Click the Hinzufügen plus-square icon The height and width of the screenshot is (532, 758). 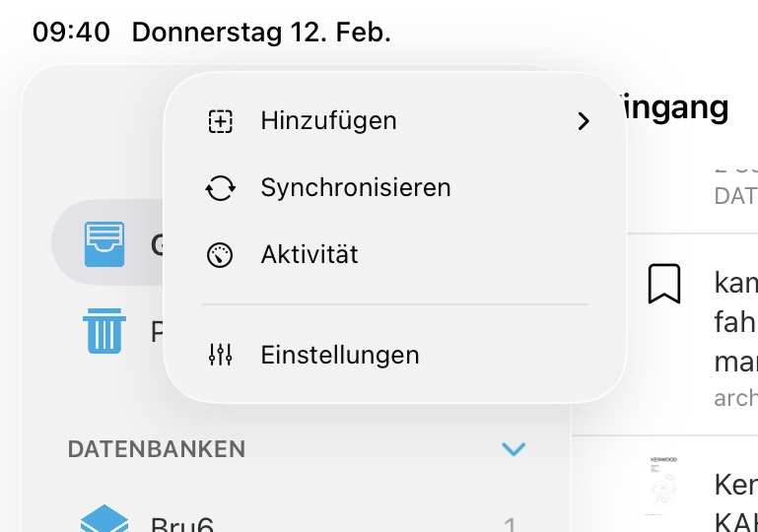[220, 121]
